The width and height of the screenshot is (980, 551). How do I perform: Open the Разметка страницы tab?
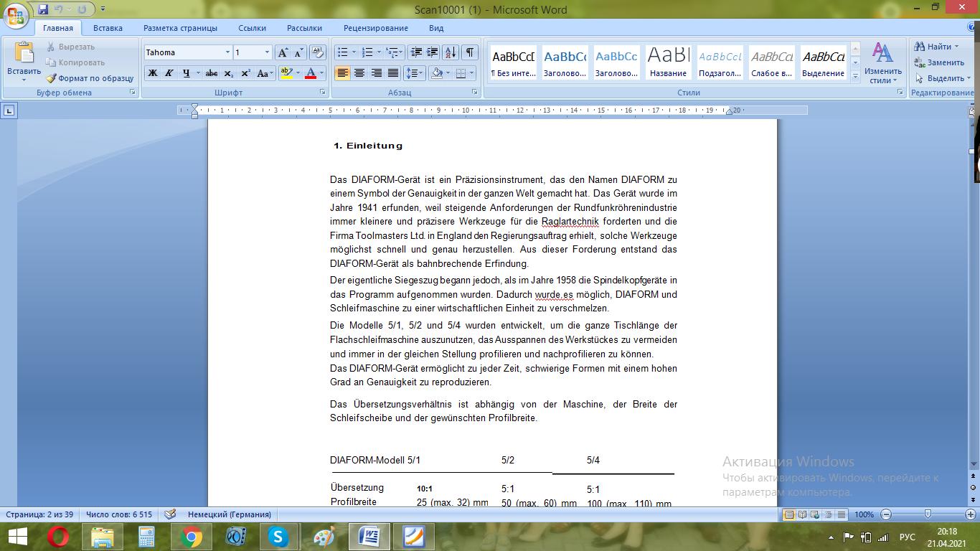(180, 28)
